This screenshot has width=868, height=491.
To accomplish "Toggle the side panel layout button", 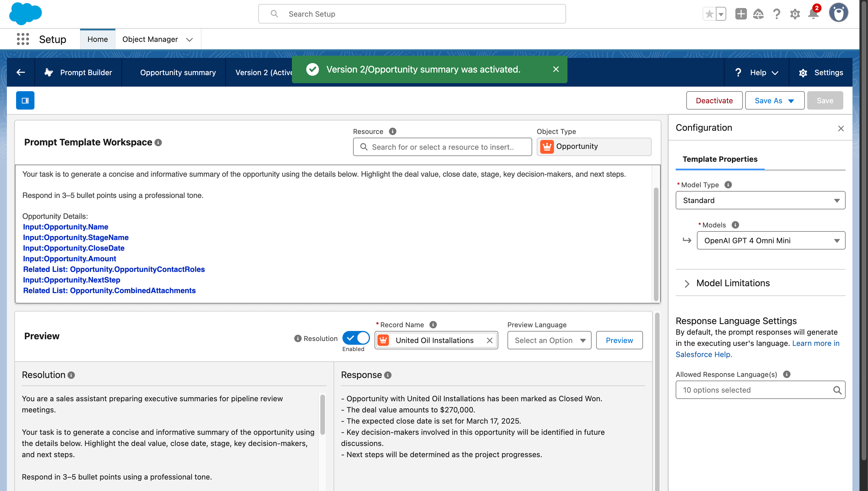I will pyautogui.click(x=25, y=100).
